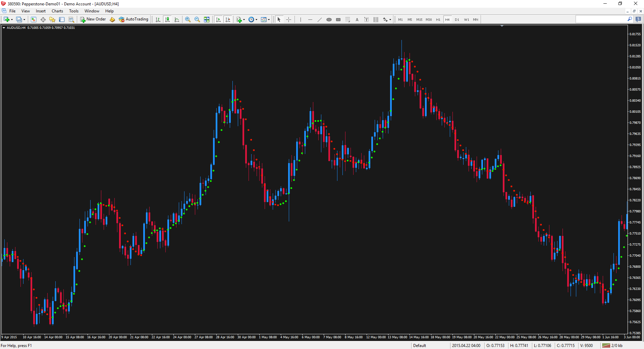Expand the AUDUSD,H4 chart title arrow
The width and height of the screenshot is (644, 349).
pos(4,28)
